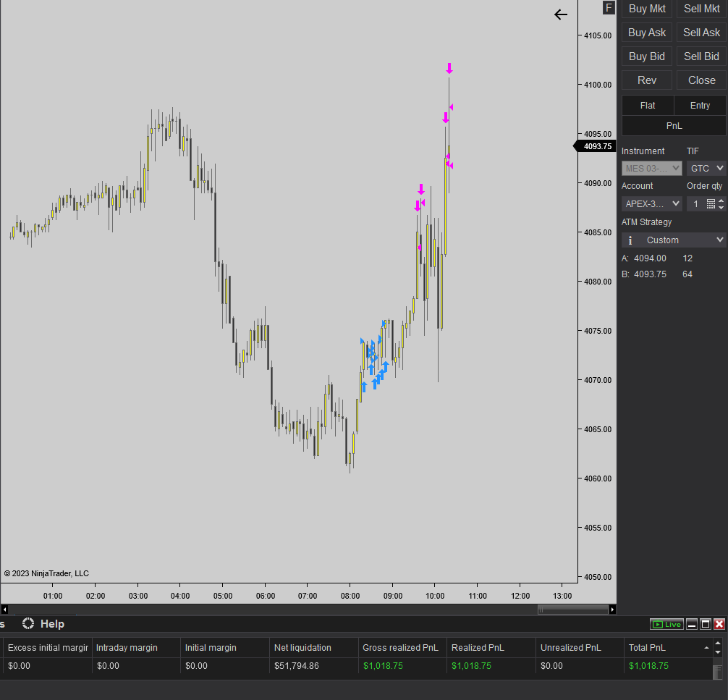Decrease order quantity with down arrow
728x700 pixels.
(721, 207)
